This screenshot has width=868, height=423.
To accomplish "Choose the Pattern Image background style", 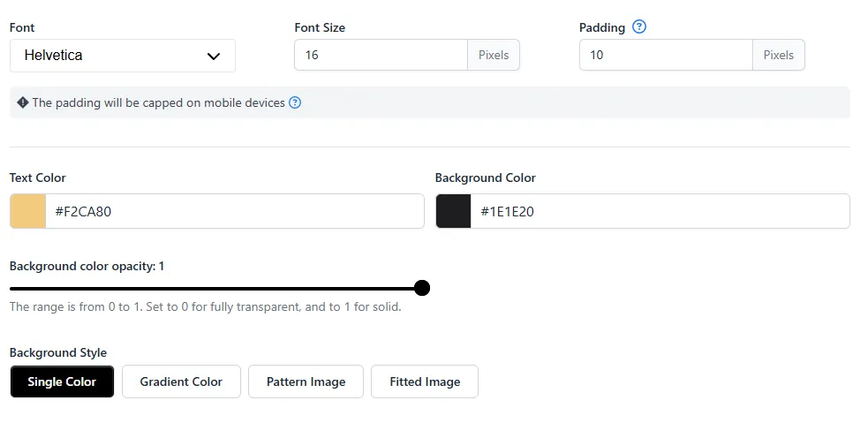I will (306, 381).
